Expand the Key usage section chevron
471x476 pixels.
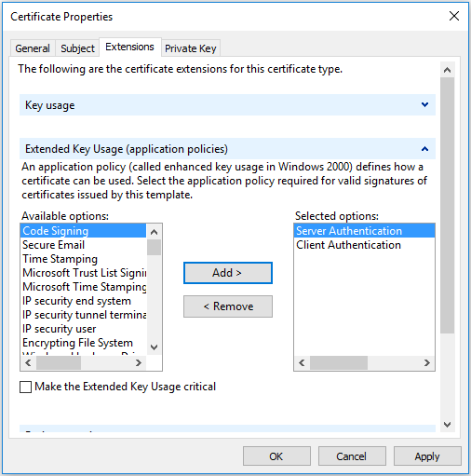click(x=424, y=104)
